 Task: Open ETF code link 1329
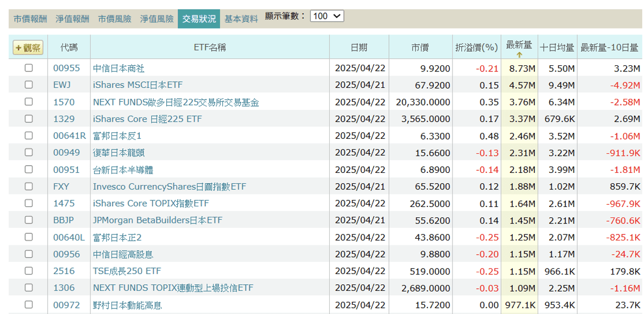pyautogui.click(x=64, y=119)
